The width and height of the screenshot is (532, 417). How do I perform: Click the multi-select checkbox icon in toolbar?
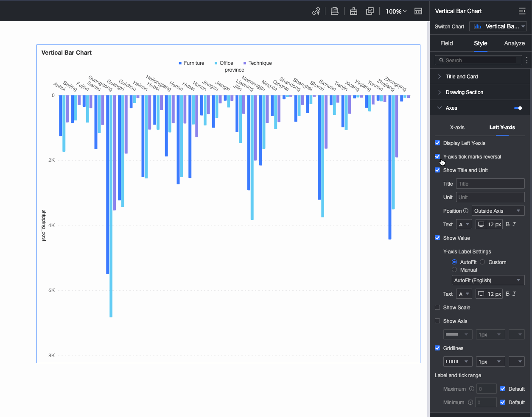tap(370, 11)
